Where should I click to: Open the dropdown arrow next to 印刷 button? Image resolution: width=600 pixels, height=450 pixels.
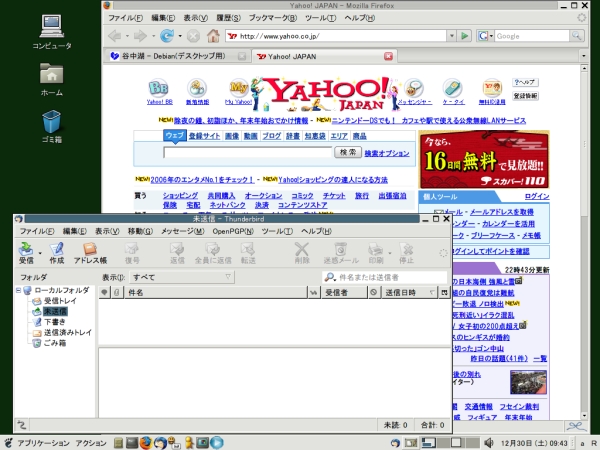[x=390, y=253]
